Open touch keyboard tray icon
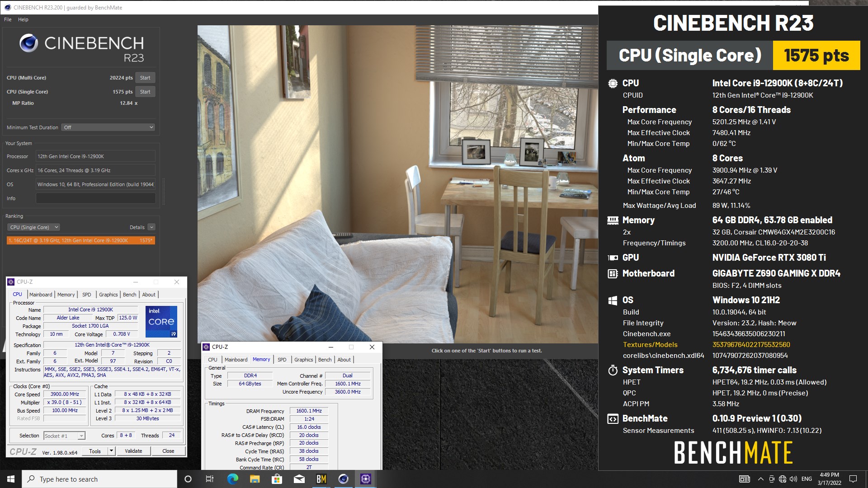The width and height of the screenshot is (868, 488). pos(745,479)
